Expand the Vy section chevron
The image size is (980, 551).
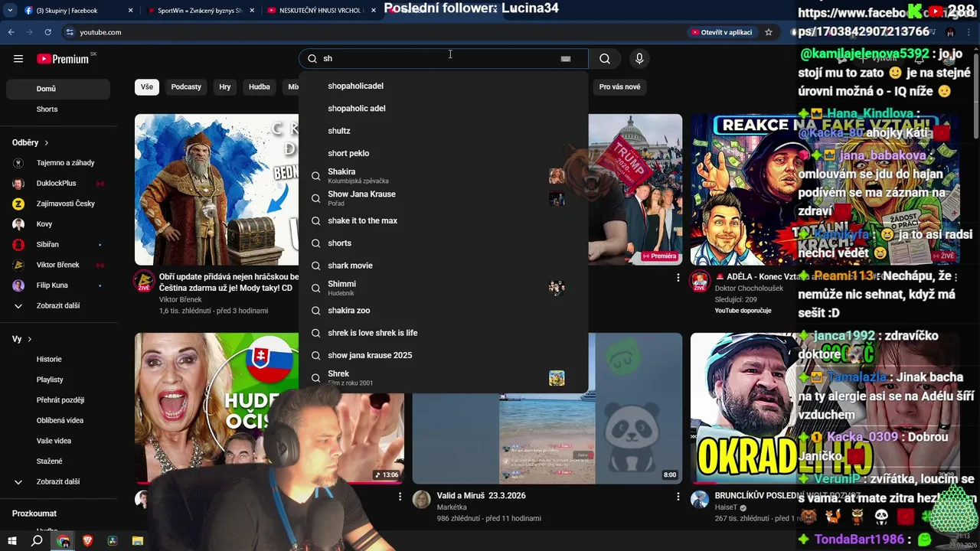coord(30,339)
